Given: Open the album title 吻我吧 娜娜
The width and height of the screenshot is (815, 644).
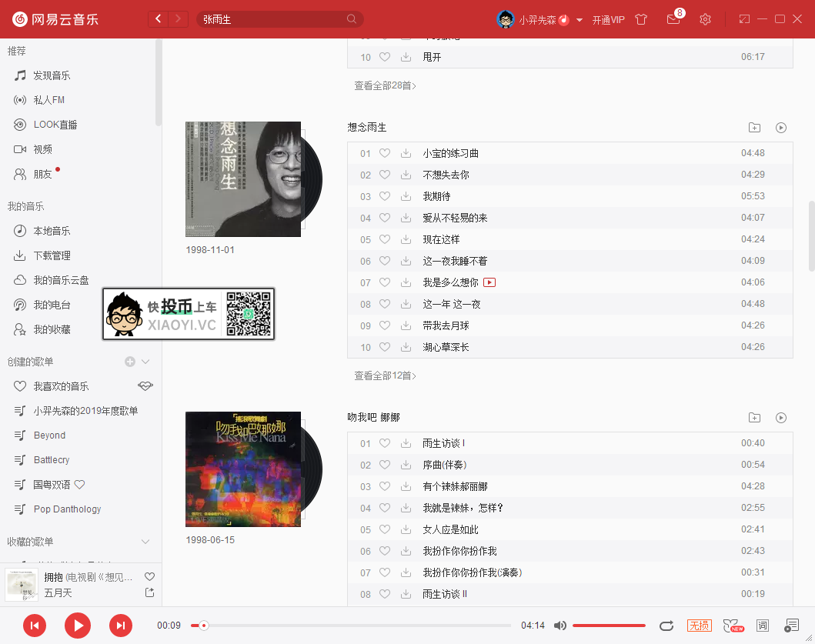Looking at the screenshot, I should (x=374, y=417).
